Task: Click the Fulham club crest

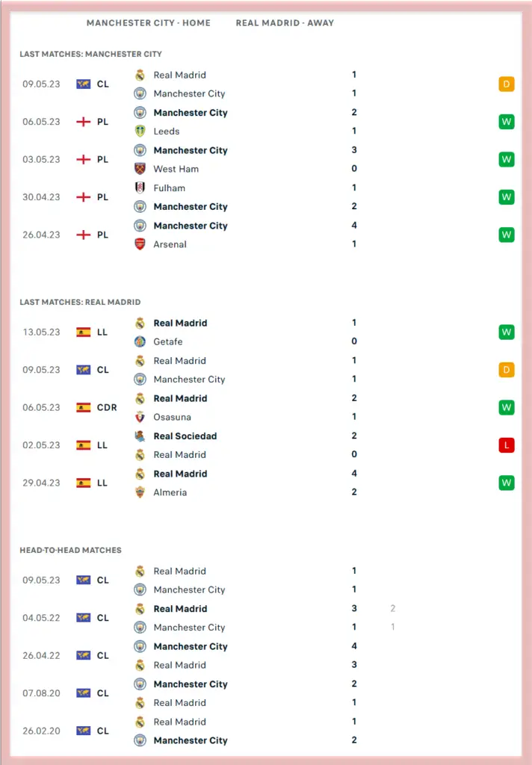Action: click(140, 188)
